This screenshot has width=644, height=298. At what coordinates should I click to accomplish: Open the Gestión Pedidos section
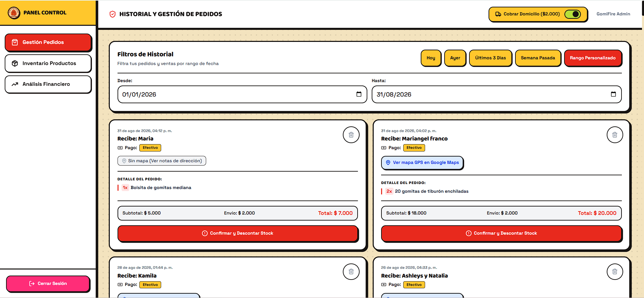pos(48,42)
